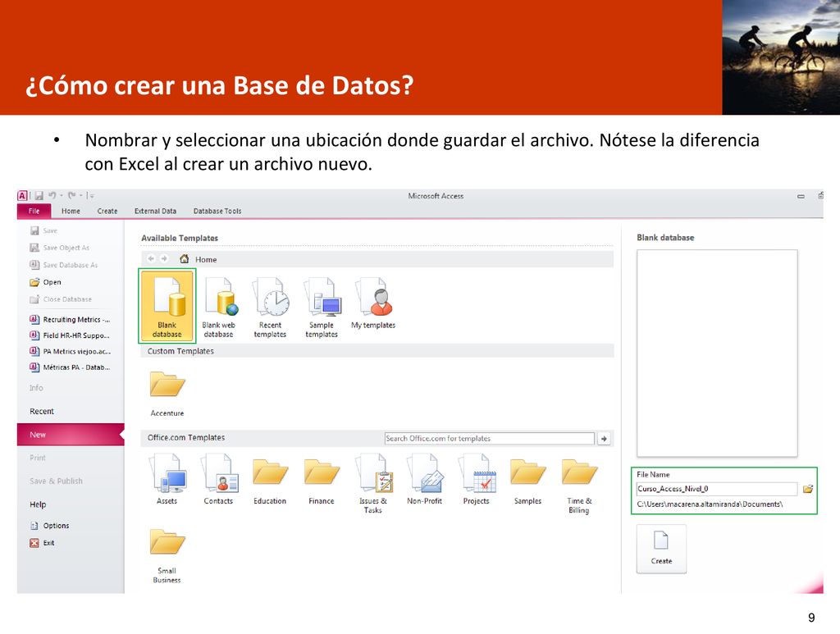The width and height of the screenshot is (840, 634).
Task: Switch to the Home ribbon tab
Action: [71, 211]
